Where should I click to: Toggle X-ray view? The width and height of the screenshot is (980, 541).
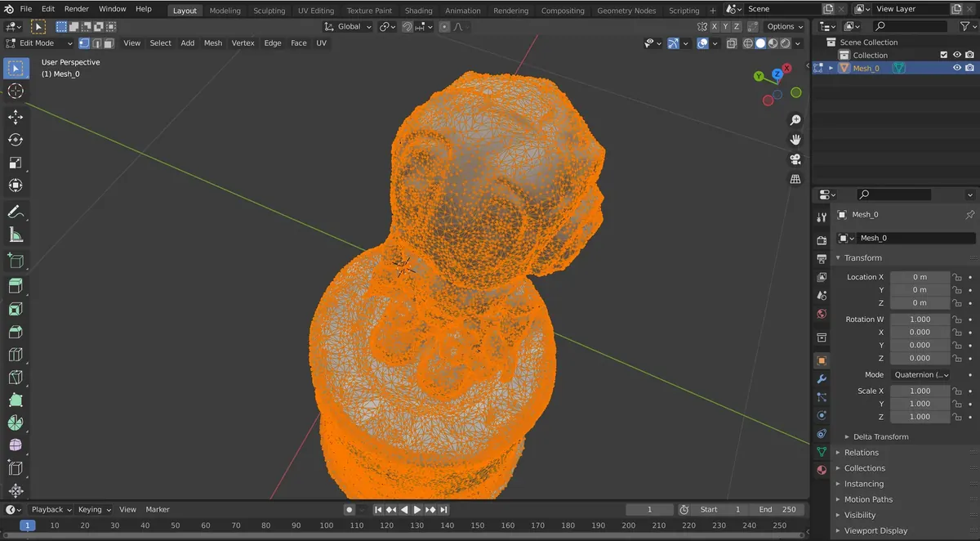point(731,43)
